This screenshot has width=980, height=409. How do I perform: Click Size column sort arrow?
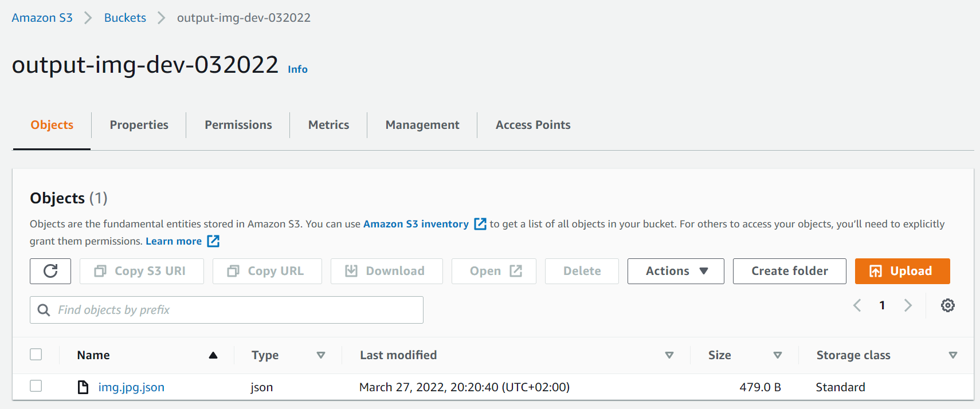pos(778,355)
